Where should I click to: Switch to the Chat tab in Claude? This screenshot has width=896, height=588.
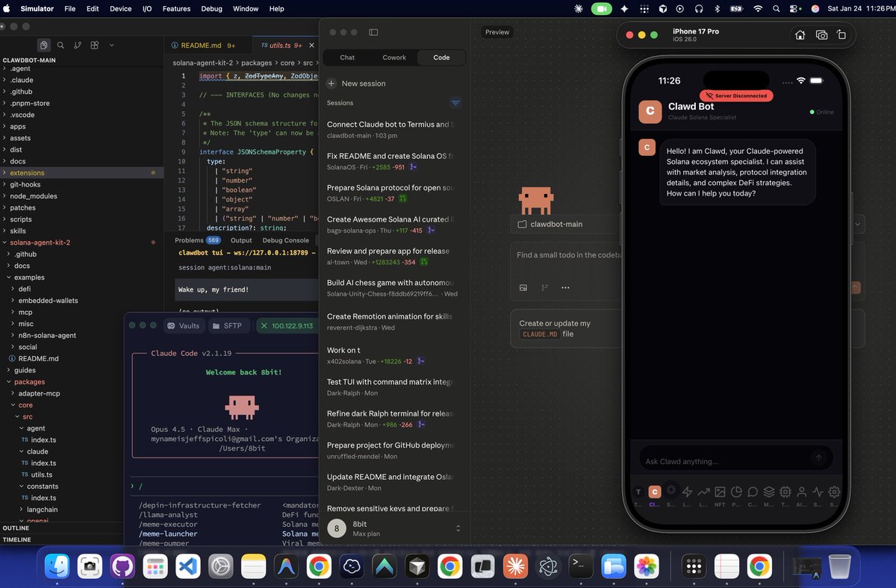347,57
